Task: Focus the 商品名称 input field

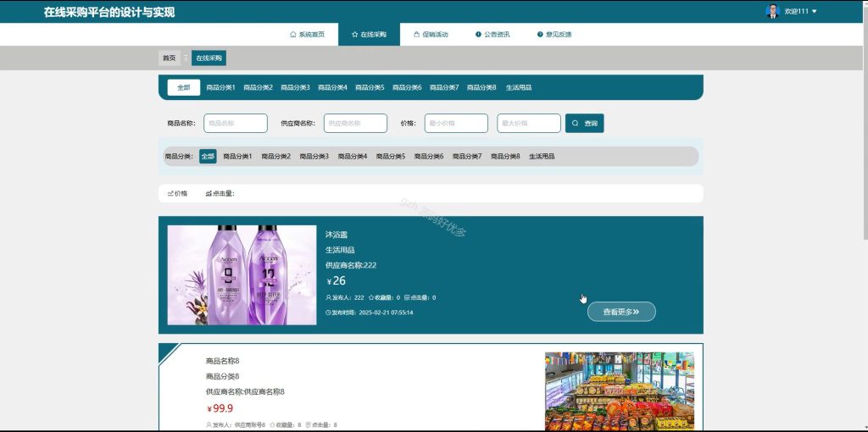Action: click(x=236, y=124)
